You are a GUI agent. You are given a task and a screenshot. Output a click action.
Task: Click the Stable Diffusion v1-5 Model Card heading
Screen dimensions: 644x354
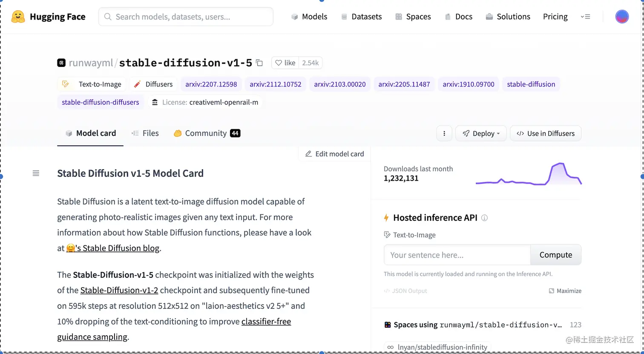point(130,173)
